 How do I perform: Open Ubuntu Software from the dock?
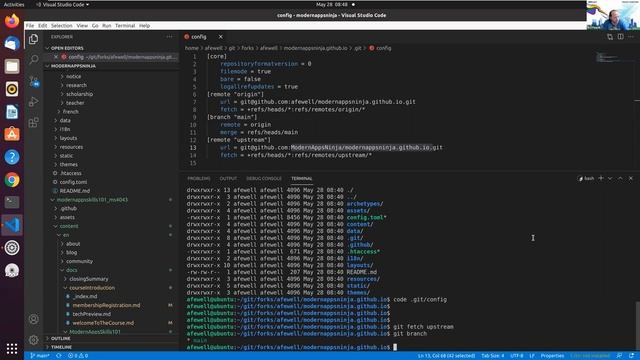[12, 134]
